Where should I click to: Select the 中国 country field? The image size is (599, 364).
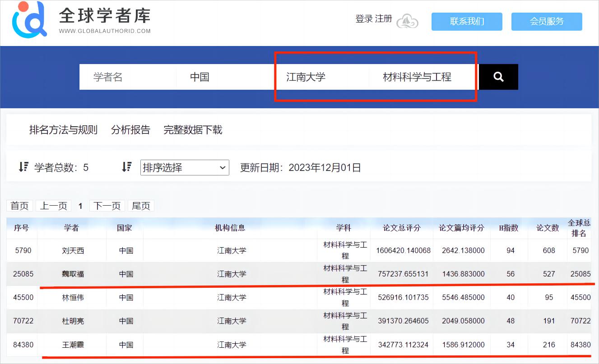225,77
